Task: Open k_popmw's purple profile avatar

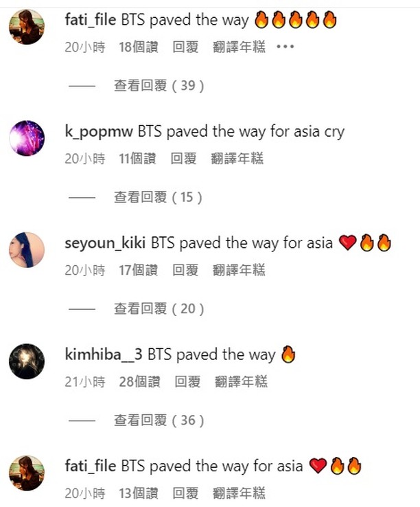Action: (27, 138)
